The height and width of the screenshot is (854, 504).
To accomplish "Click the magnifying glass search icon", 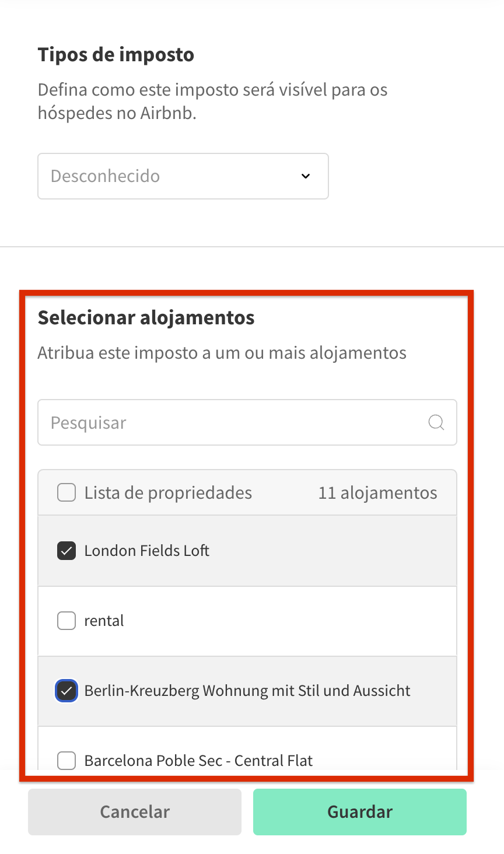I will [436, 422].
